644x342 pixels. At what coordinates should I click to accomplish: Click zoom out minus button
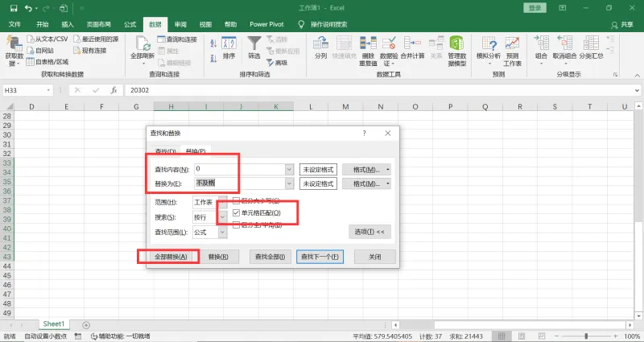[557, 336]
